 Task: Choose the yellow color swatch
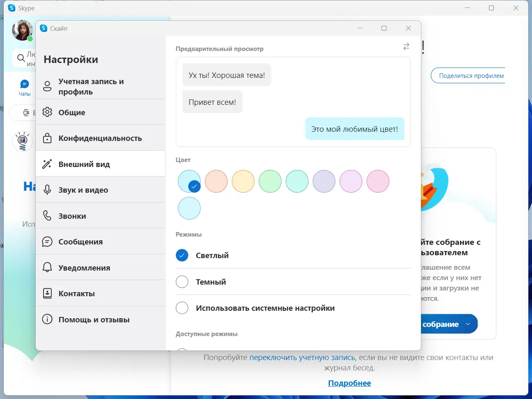tap(243, 181)
